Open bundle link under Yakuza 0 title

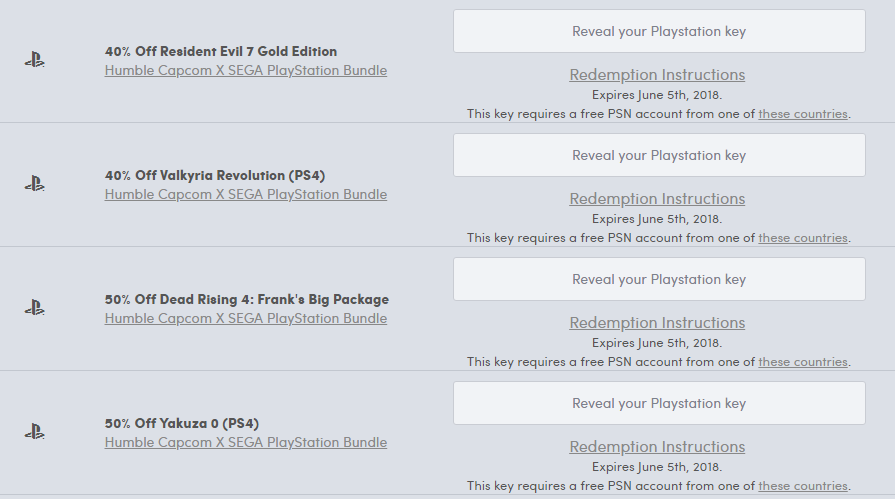[x=245, y=442]
